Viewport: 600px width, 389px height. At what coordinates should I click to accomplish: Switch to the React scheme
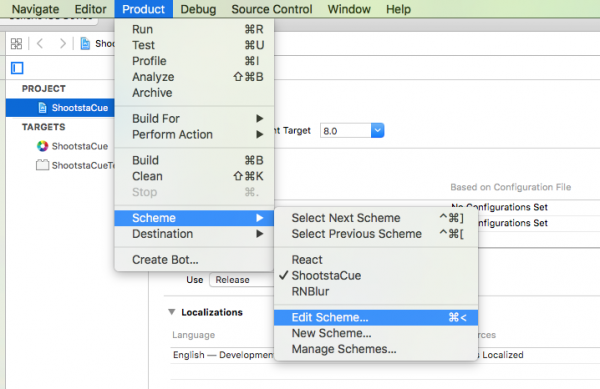pyautogui.click(x=376, y=260)
